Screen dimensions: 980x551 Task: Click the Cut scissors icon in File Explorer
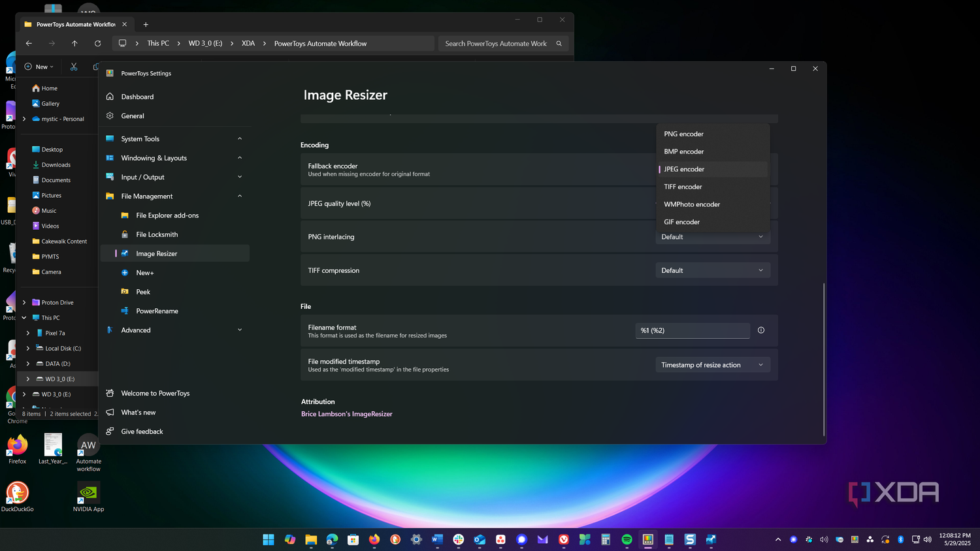74,67
